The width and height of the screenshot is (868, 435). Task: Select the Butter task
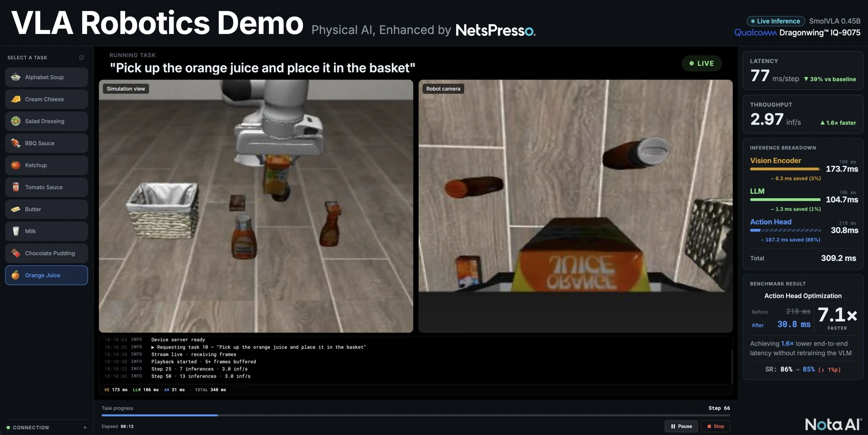pyautogui.click(x=47, y=209)
